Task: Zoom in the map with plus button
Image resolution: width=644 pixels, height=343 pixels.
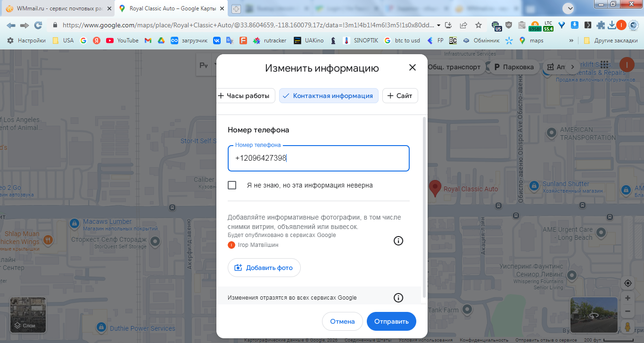Action: [627, 298]
